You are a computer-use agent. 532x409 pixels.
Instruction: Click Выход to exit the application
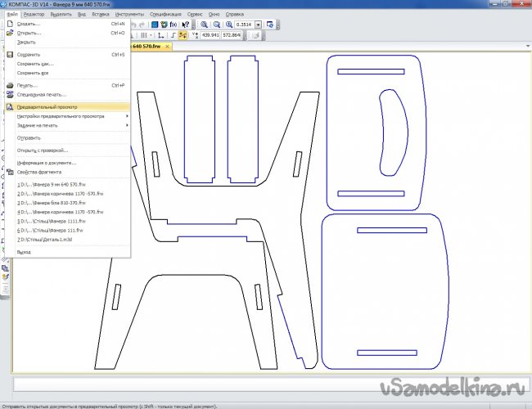click(25, 252)
